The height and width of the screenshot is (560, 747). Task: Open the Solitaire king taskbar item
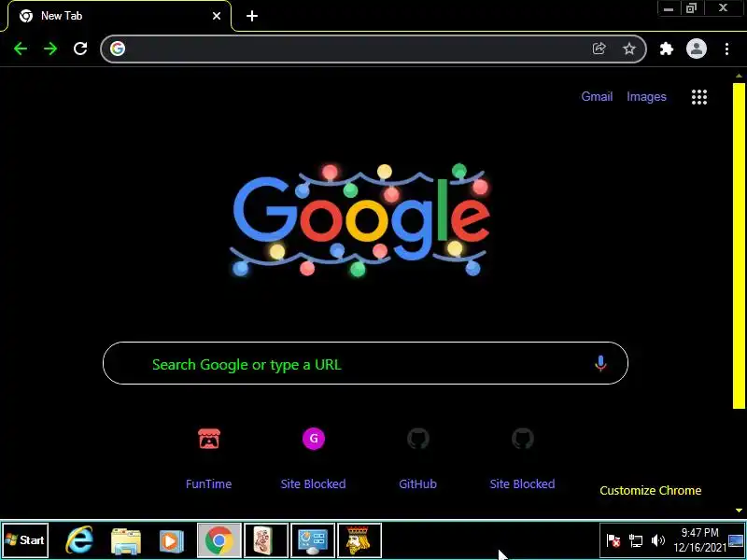coord(359,540)
